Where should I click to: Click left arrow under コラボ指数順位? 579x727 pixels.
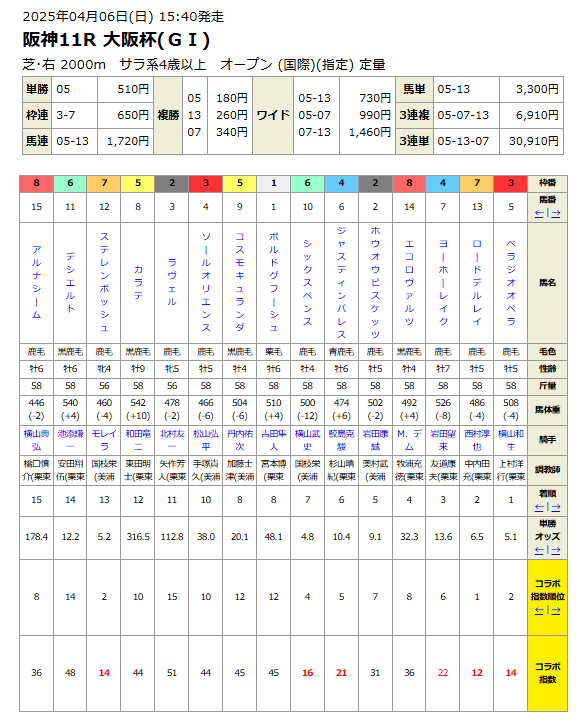[539, 611]
